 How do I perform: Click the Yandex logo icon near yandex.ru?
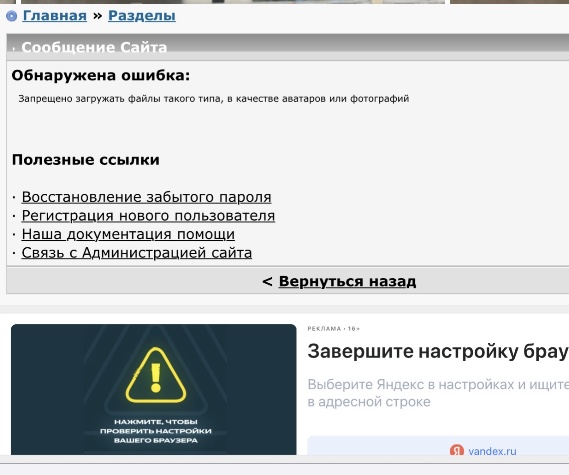457,450
